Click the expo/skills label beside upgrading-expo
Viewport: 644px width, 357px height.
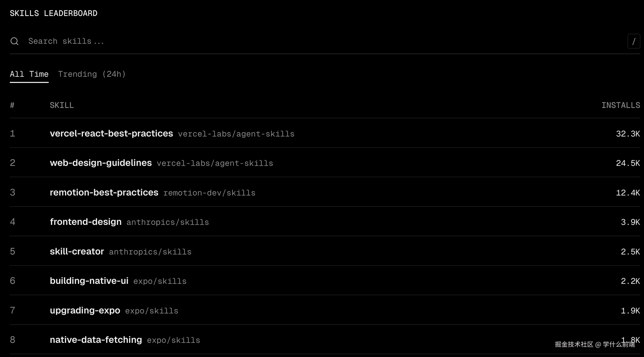click(x=151, y=311)
